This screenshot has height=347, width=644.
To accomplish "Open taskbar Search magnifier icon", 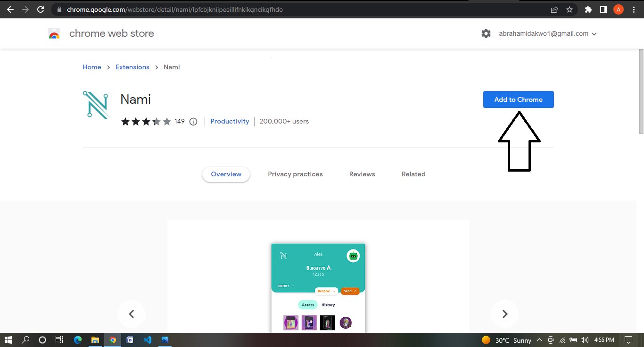I will [25, 340].
